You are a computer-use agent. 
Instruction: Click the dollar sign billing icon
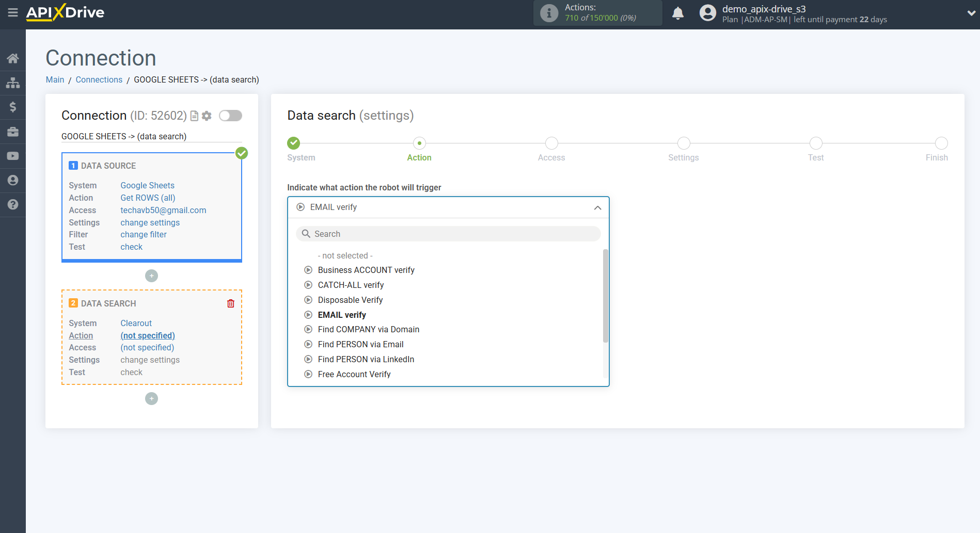click(x=13, y=107)
